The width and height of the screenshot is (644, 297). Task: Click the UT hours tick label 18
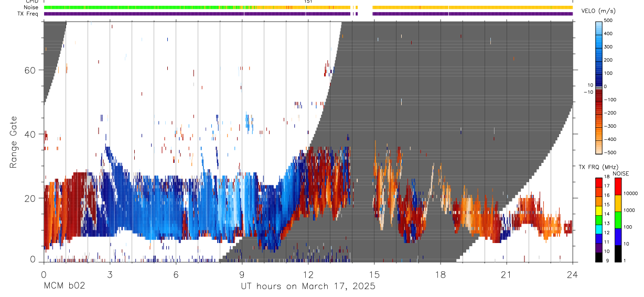440,274
